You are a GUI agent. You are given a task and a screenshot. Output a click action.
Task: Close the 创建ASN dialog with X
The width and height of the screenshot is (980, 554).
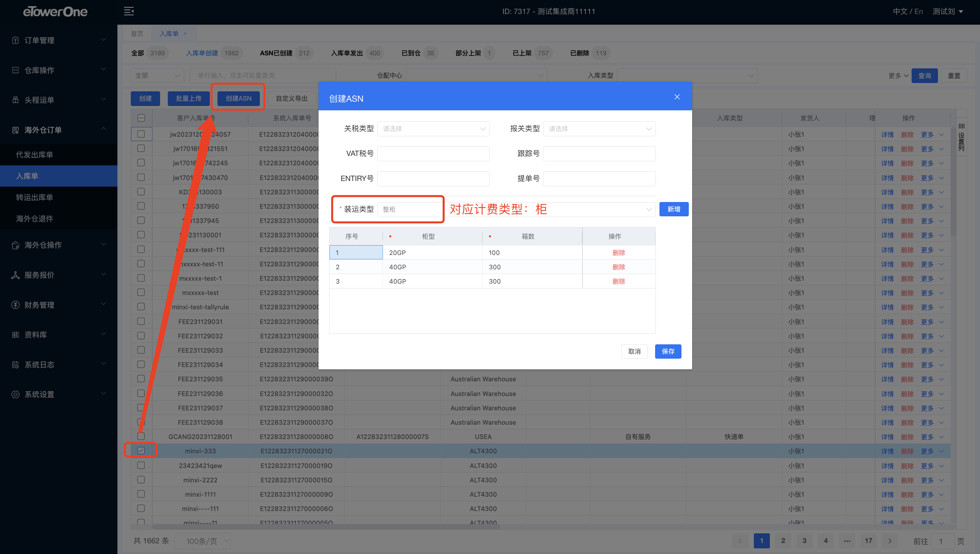(x=676, y=97)
